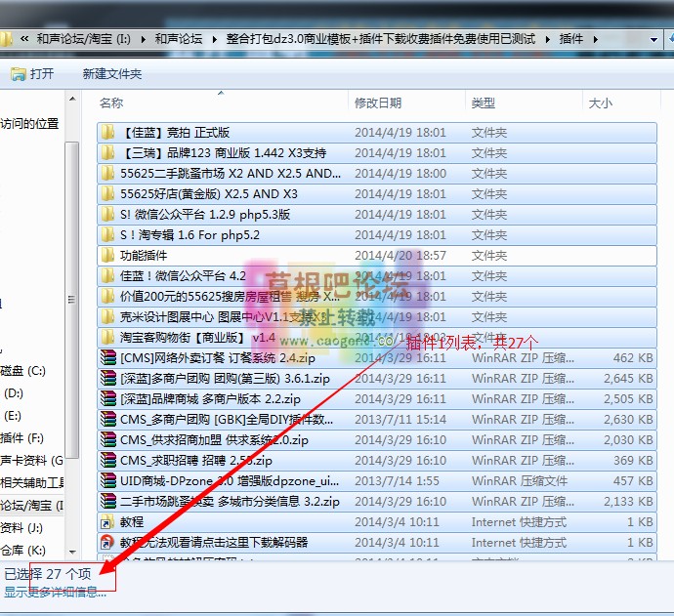Select 磁盘 (C:) in the navigation pane
Image resolution: width=674 pixels, height=616 pixels.
(23, 371)
